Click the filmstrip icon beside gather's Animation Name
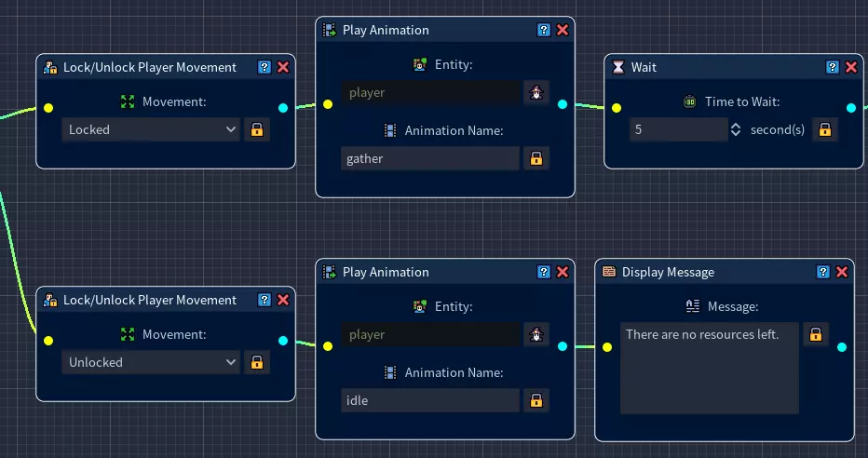Screen dimensions: 868x458 tap(389, 130)
